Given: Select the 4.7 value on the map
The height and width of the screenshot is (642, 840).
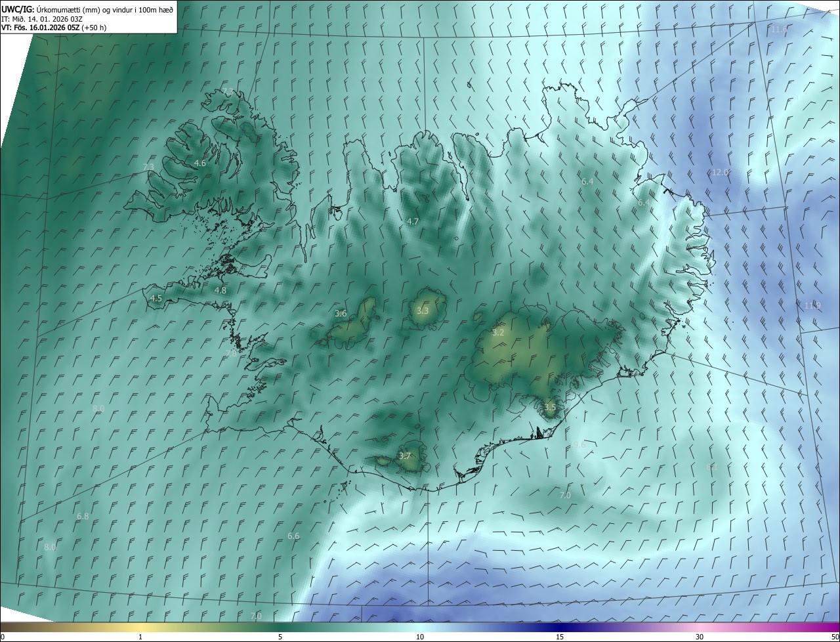Looking at the screenshot, I should 413,222.
